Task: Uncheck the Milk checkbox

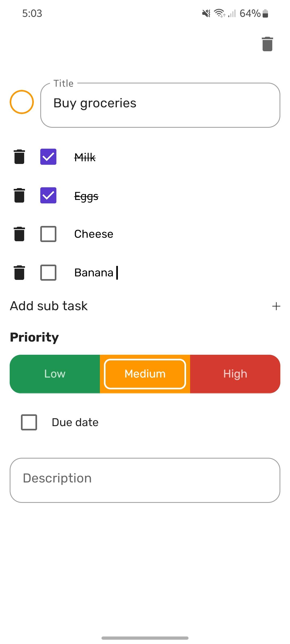Action: click(48, 157)
